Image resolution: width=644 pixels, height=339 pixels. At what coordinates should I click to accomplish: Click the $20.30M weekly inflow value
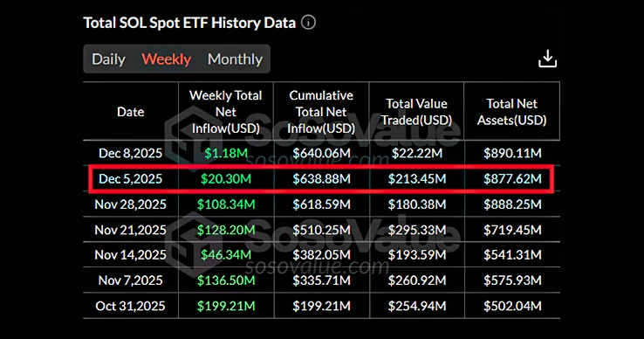(x=226, y=178)
